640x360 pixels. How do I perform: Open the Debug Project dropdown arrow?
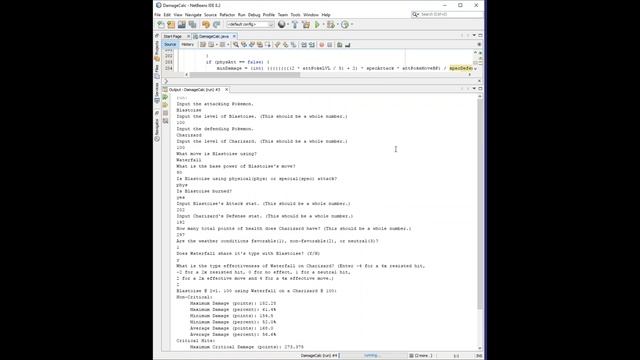pyautogui.click(x=337, y=24)
